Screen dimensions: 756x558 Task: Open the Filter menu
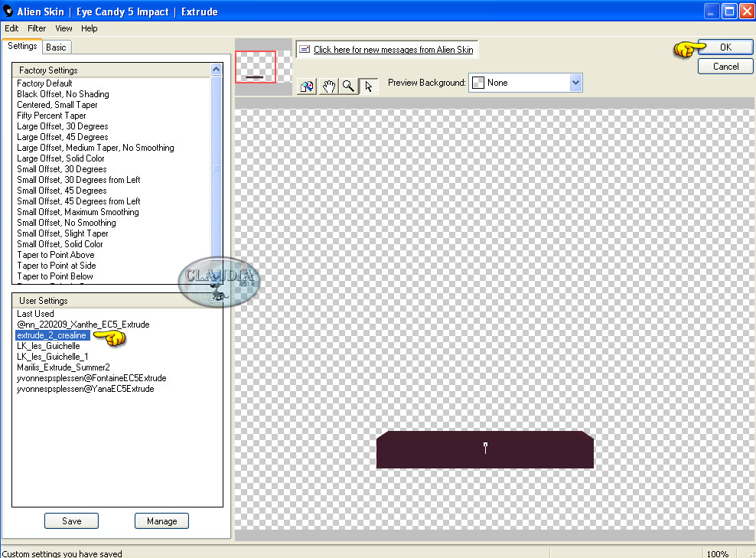tap(37, 28)
